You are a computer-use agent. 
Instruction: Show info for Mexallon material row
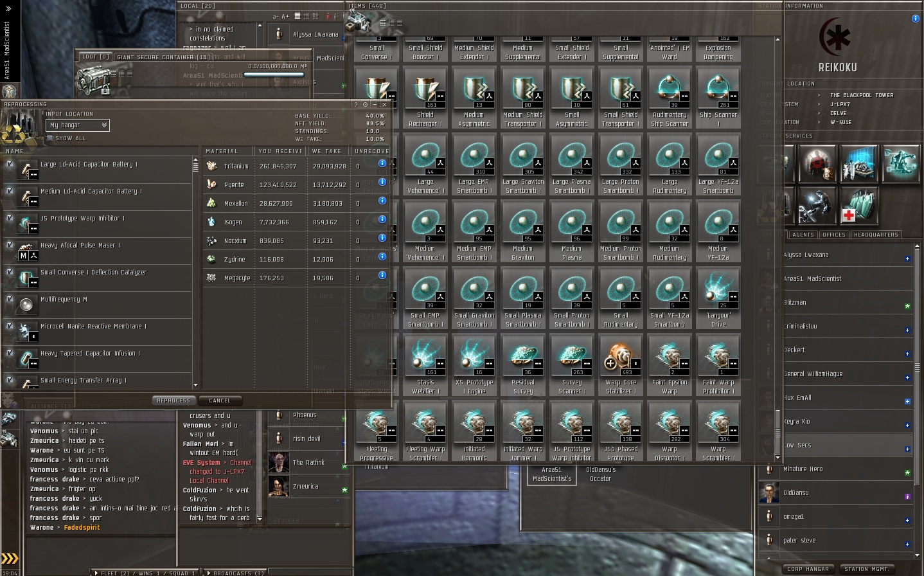tap(382, 201)
